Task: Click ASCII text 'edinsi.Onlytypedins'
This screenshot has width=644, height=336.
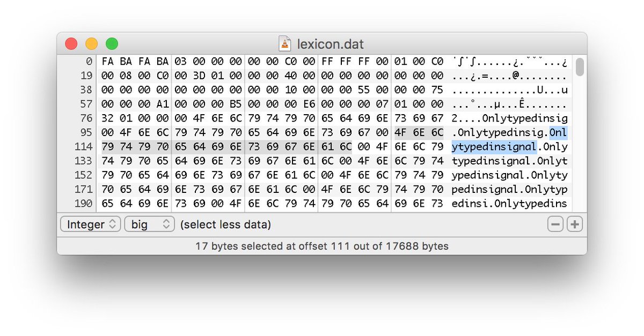Action: [x=509, y=203]
